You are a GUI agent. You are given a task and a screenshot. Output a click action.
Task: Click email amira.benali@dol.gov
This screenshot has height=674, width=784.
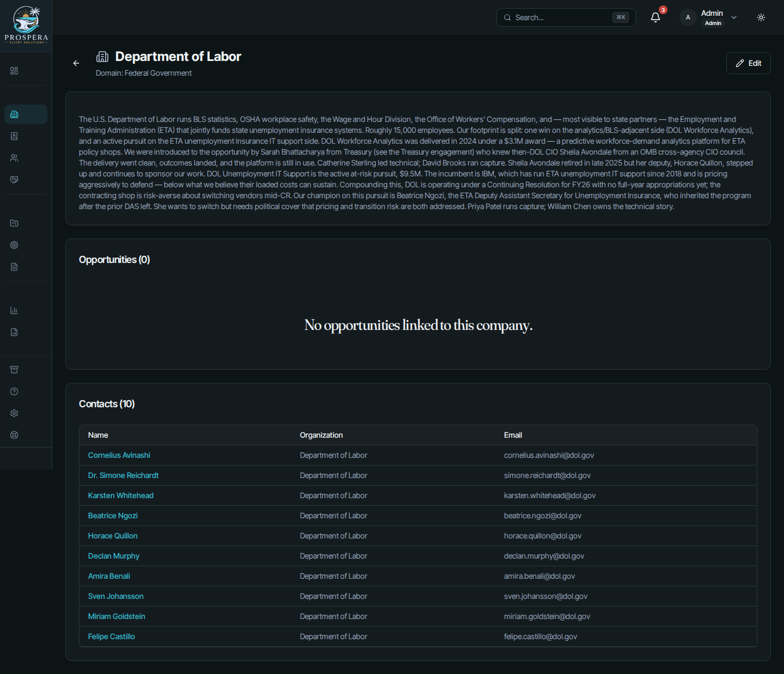point(540,576)
